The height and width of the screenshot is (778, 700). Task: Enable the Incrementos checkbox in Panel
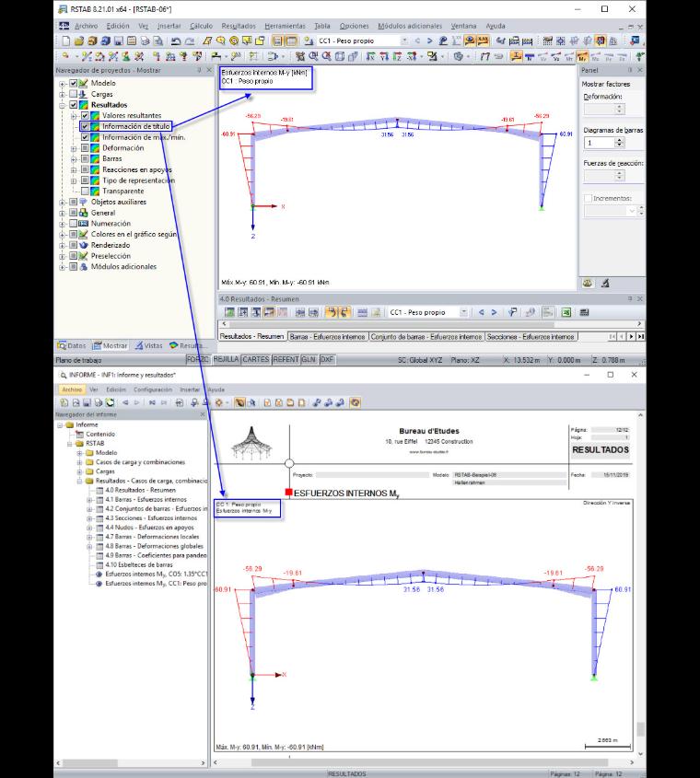coord(589,198)
